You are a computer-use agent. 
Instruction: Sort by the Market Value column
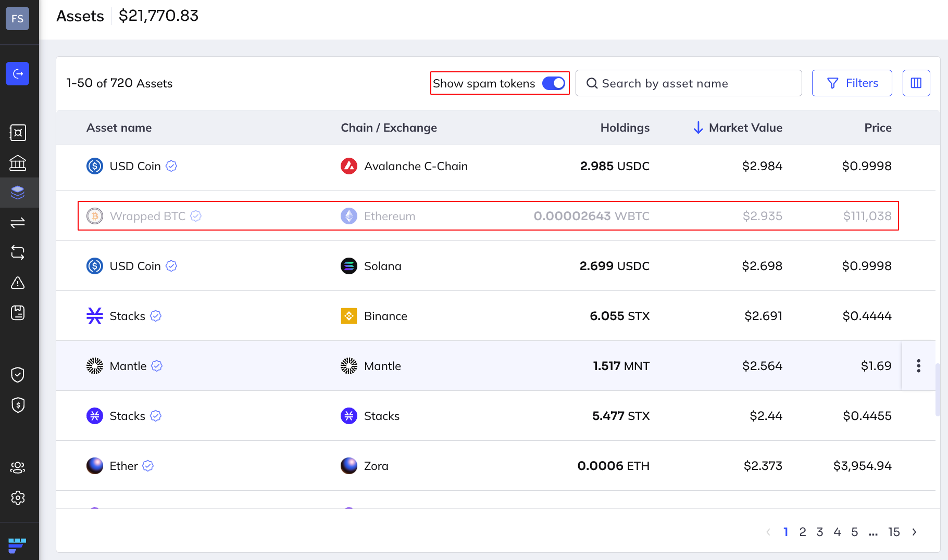click(745, 128)
